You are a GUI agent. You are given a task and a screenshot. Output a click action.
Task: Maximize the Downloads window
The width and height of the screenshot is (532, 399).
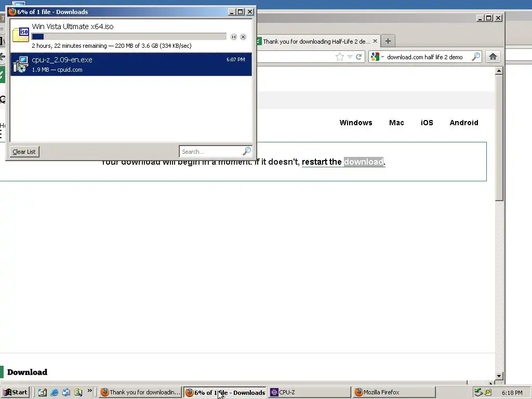click(x=240, y=12)
